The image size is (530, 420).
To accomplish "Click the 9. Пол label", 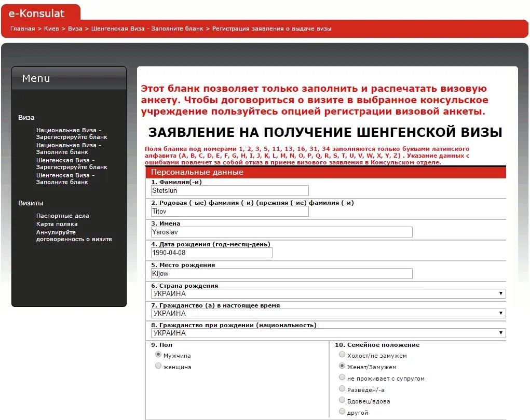I will click(161, 345).
